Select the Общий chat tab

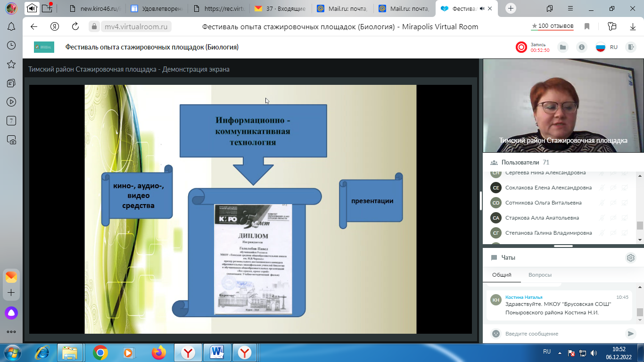(x=502, y=275)
